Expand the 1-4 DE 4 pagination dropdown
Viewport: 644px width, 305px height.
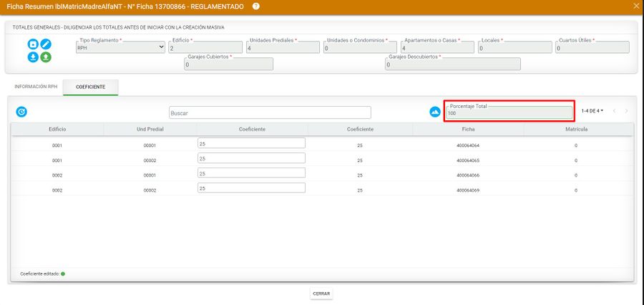click(592, 111)
